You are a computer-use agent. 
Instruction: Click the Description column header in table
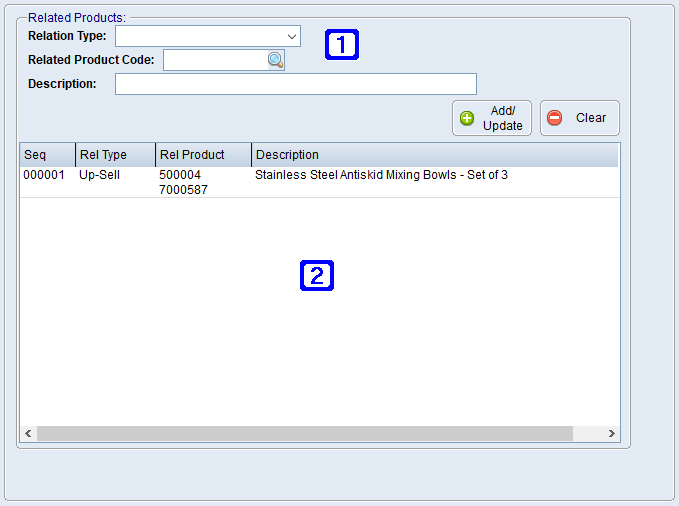[435, 155]
